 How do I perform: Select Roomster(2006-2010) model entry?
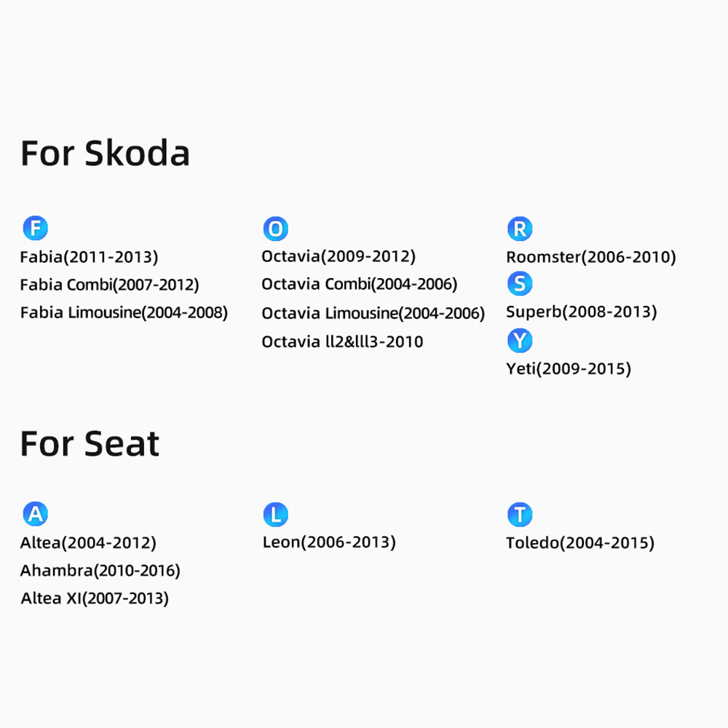(x=590, y=257)
